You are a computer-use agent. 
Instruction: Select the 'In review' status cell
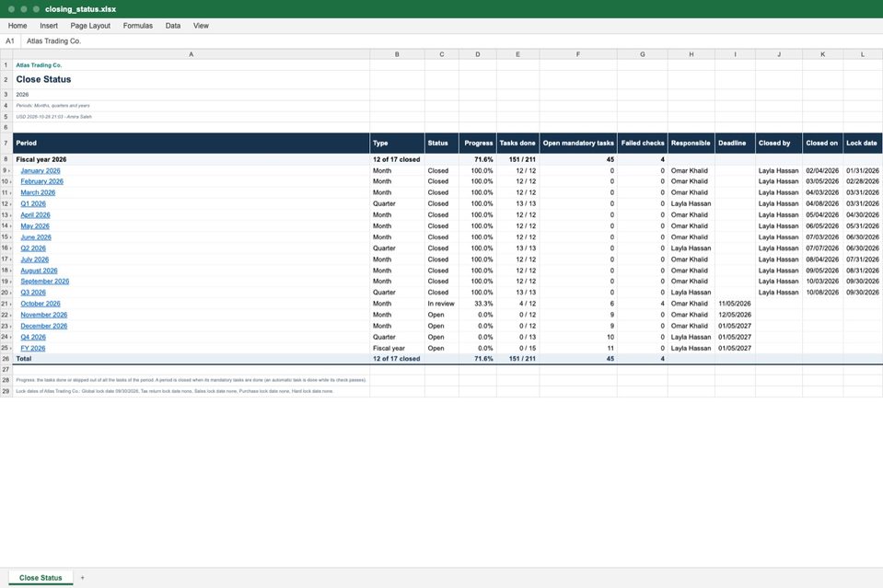click(442, 304)
